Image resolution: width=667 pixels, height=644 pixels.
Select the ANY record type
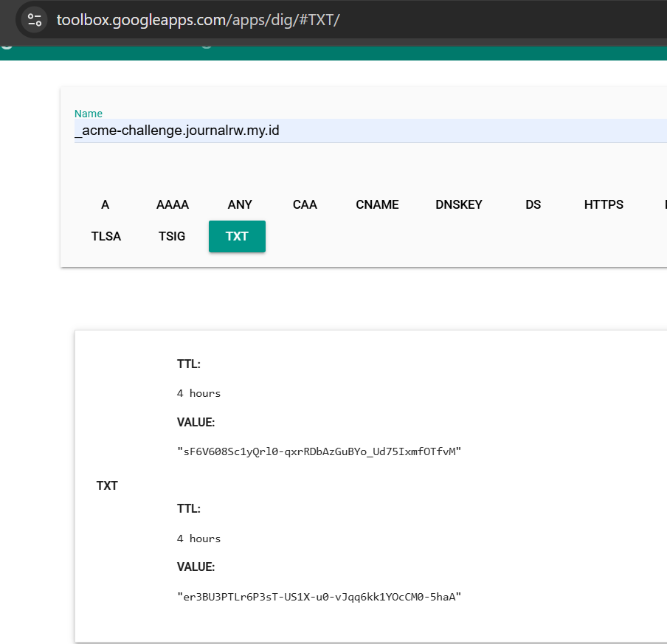tap(239, 204)
